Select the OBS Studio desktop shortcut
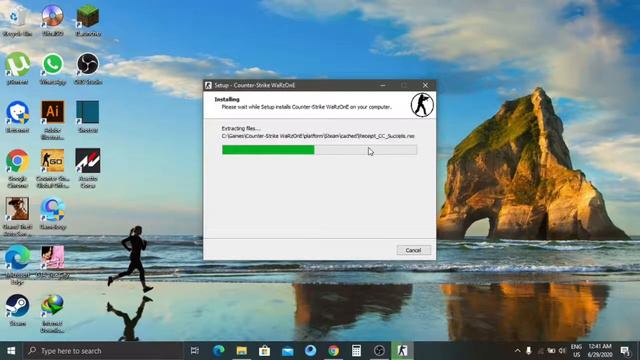 click(x=88, y=69)
